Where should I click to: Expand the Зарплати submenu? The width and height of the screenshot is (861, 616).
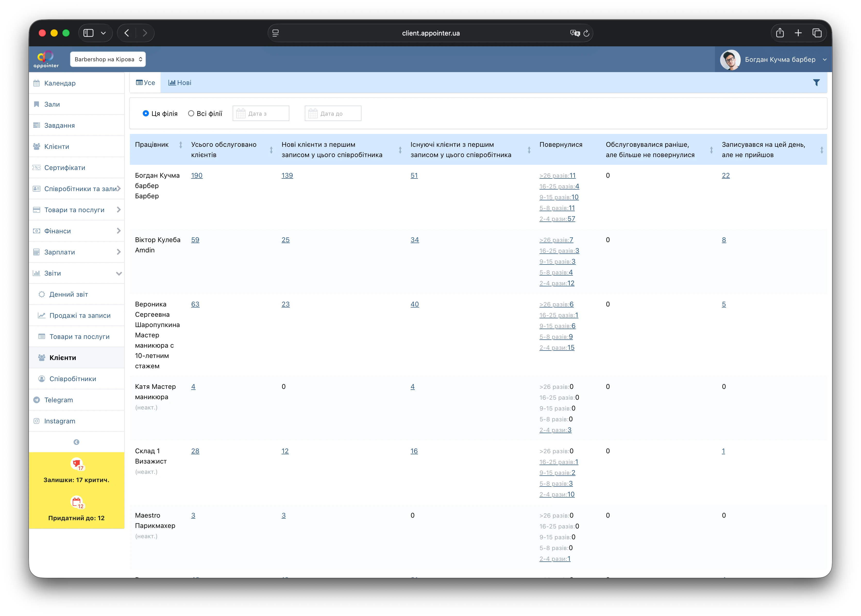point(119,252)
